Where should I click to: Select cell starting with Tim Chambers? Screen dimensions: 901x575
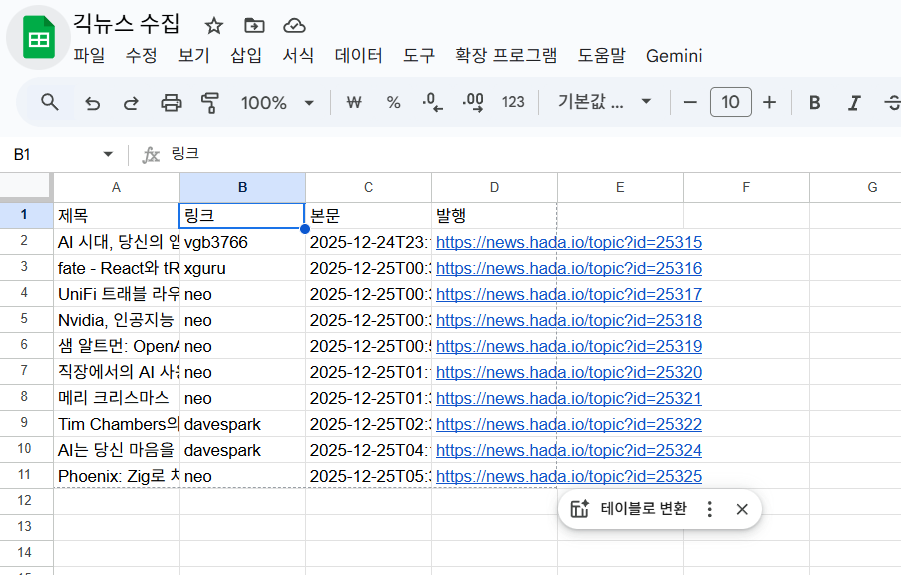tap(117, 424)
